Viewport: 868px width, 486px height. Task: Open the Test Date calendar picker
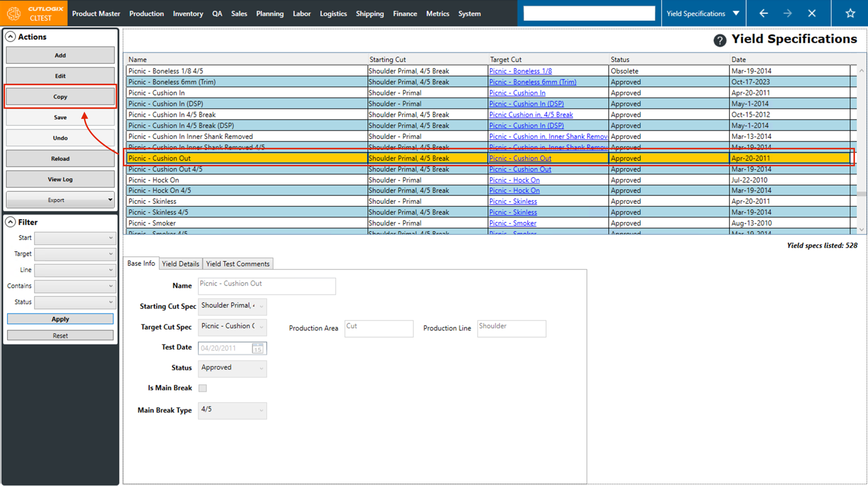coord(258,349)
